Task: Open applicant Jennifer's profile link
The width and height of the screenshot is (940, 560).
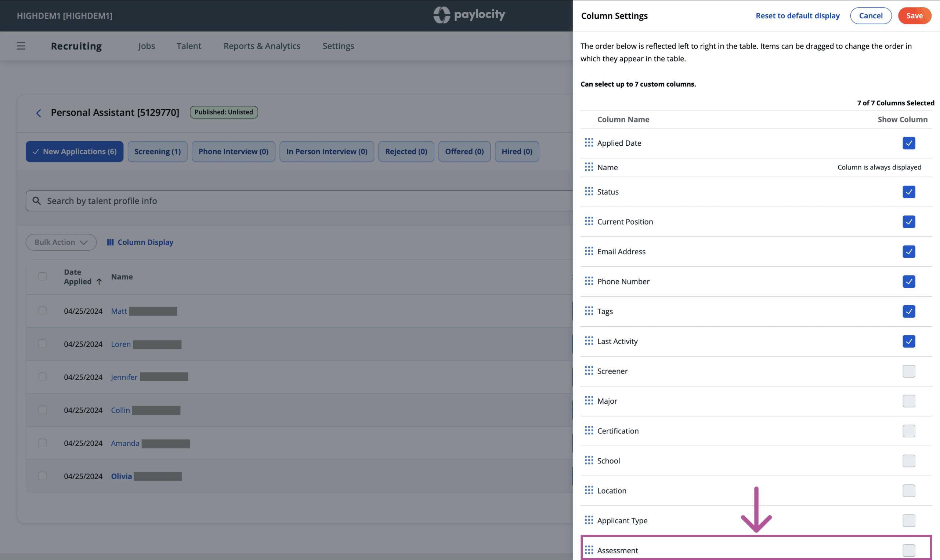Action: click(x=124, y=377)
